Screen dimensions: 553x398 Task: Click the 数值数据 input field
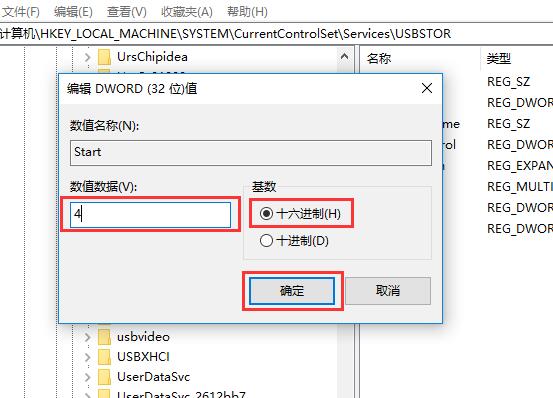(x=150, y=214)
